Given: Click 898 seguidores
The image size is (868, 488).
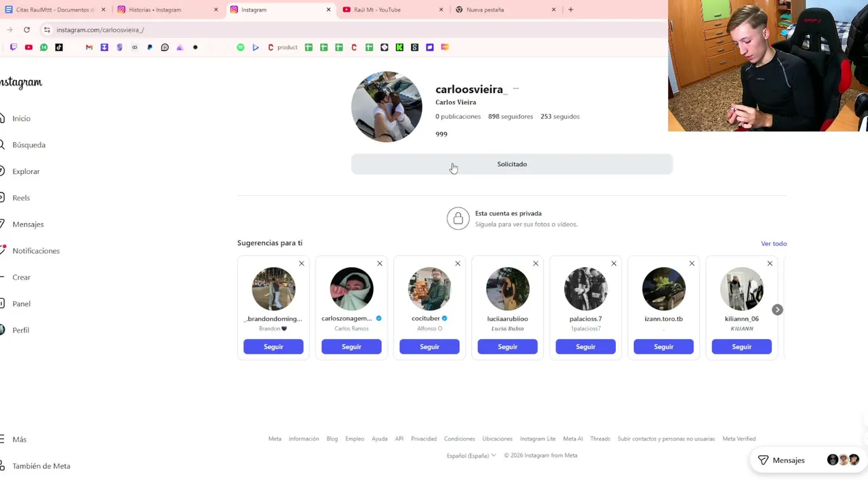Looking at the screenshot, I should coord(511,117).
